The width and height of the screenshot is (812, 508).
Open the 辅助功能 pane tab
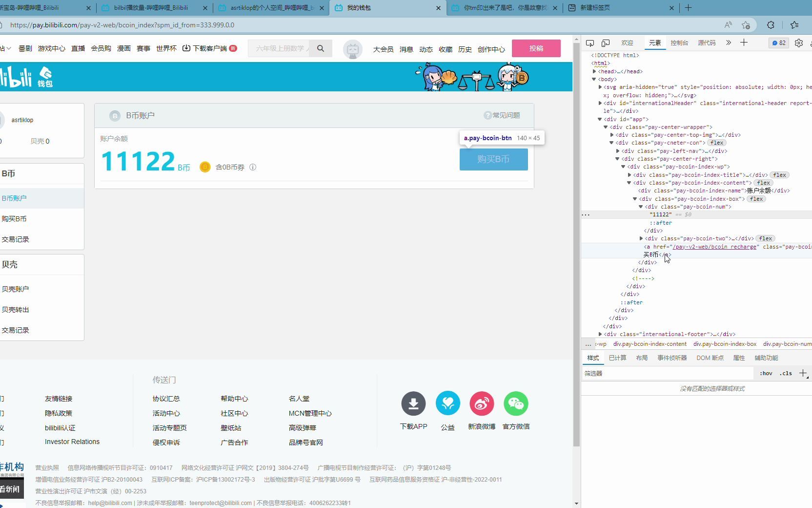[766, 358]
